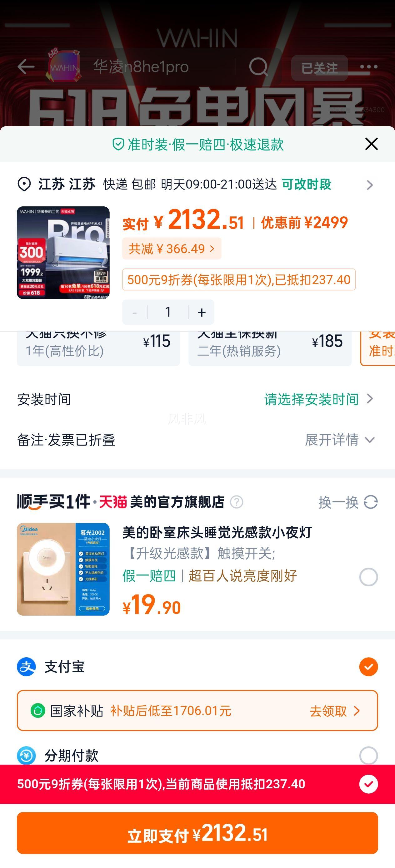The image size is (395, 868).
Task: Tap the Alipay 支付宝 logo icon
Action: pyautogui.click(x=26, y=667)
